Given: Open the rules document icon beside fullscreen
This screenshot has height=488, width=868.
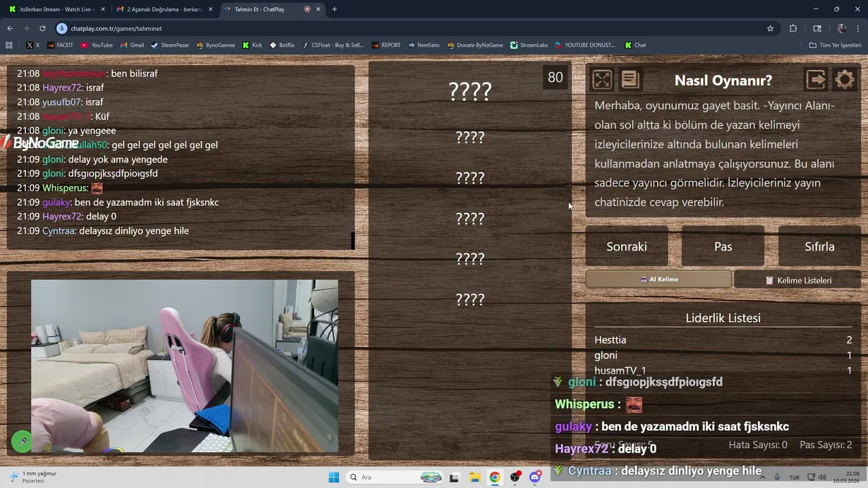Looking at the screenshot, I should pyautogui.click(x=630, y=80).
